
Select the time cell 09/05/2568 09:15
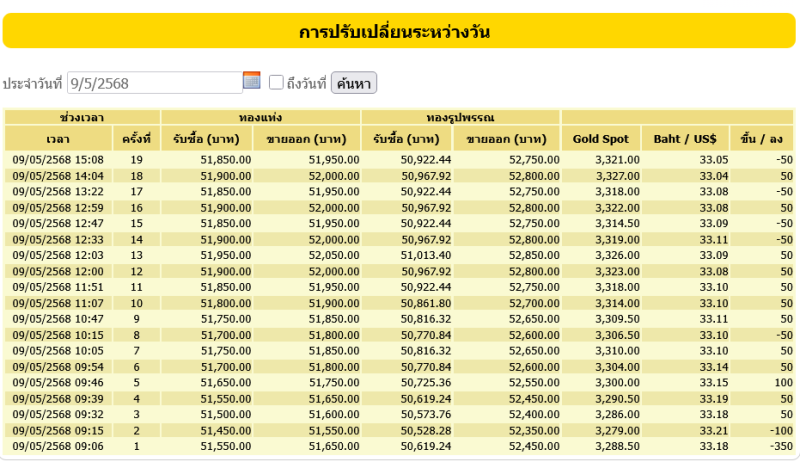coord(58,430)
